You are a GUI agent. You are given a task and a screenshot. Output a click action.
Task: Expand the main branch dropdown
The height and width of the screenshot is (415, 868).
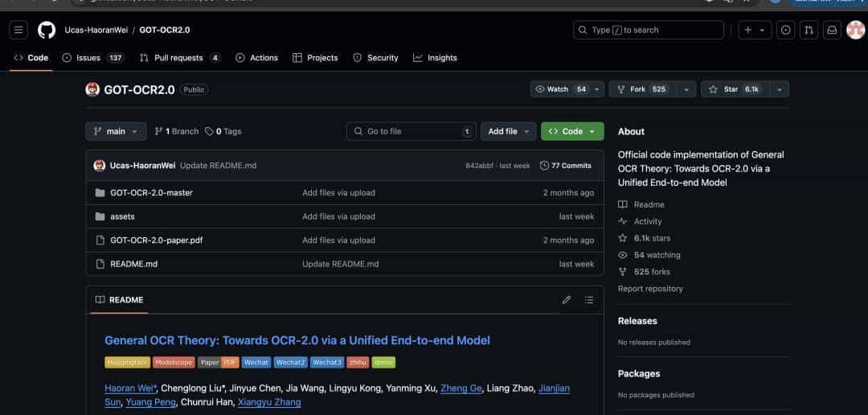(x=116, y=131)
